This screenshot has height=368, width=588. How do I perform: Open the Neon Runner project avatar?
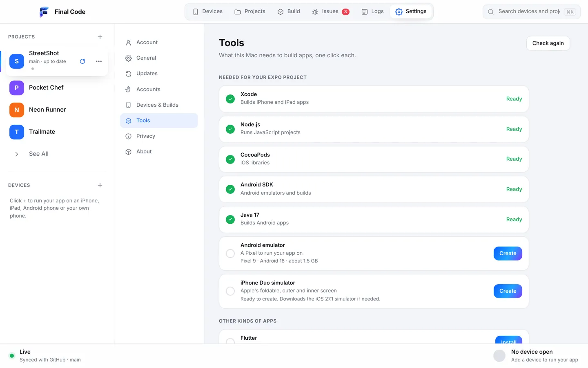point(17,110)
